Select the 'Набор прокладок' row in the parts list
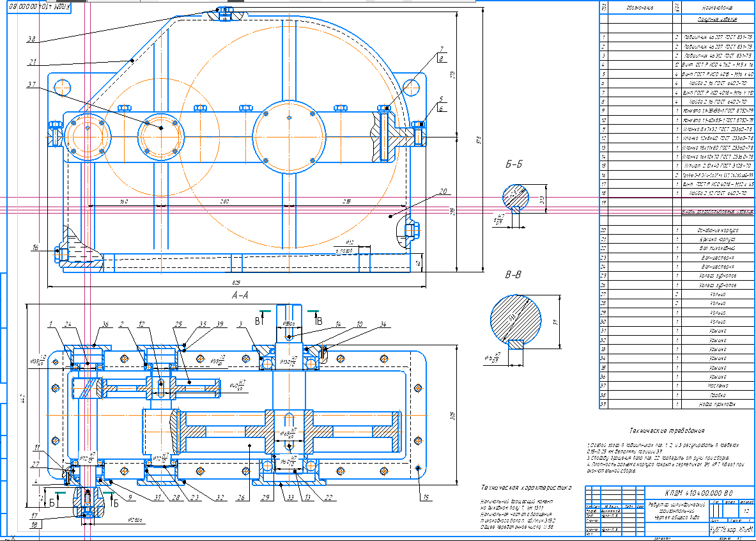The height and width of the screenshot is (541, 756). (677, 404)
